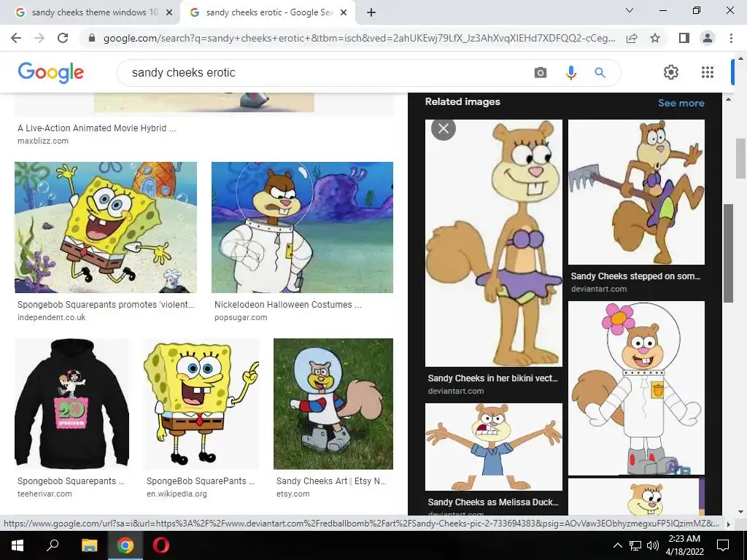747x560 pixels.
Task: Go to Google home via logo
Action: coord(50,72)
